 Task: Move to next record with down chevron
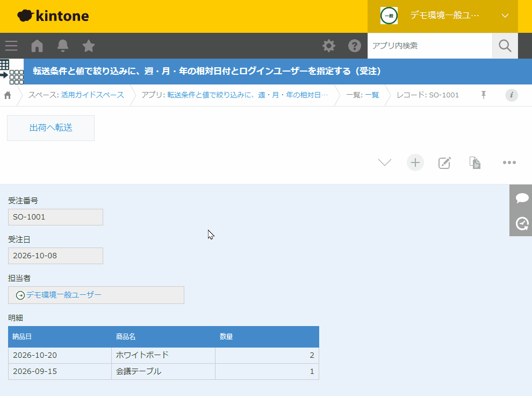(x=384, y=162)
